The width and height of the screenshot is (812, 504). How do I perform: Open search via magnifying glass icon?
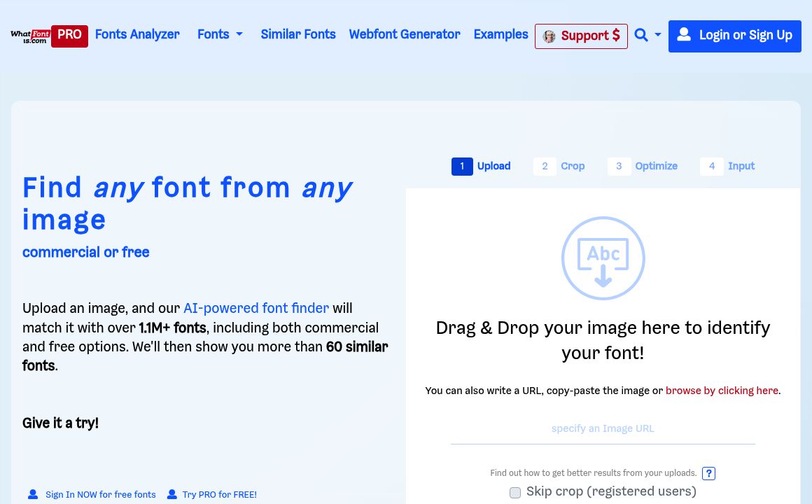(x=640, y=35)
